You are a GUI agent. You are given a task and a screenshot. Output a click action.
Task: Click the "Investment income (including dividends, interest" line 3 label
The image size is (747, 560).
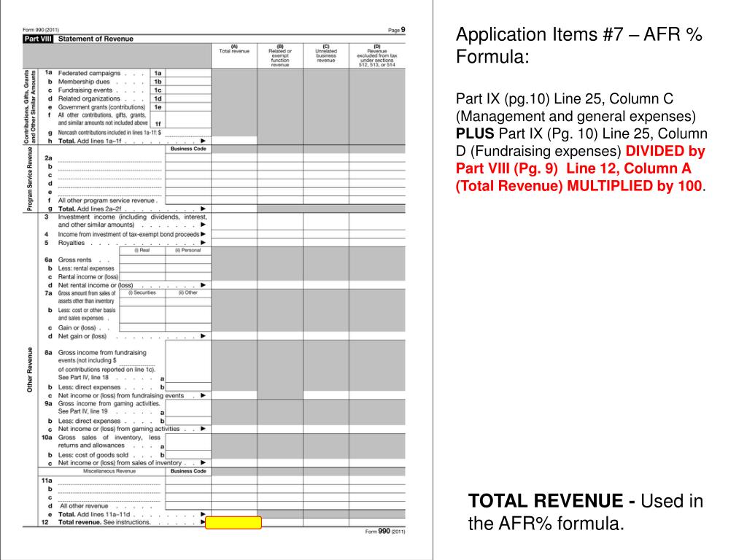pyautogui.click(x=133, y=217)
